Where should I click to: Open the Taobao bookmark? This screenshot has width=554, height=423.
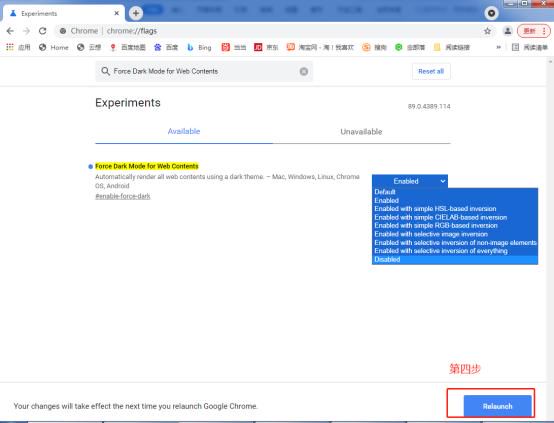tap(320, 47)
